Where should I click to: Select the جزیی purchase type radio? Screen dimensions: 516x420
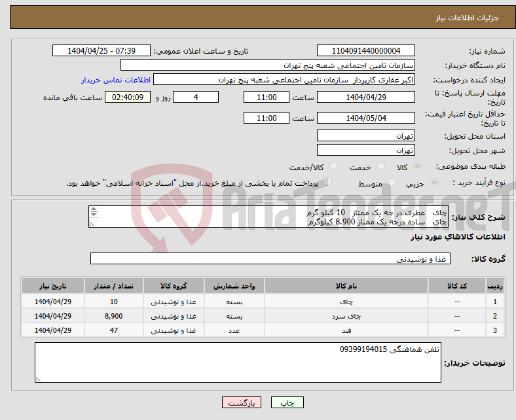(434, 183)
